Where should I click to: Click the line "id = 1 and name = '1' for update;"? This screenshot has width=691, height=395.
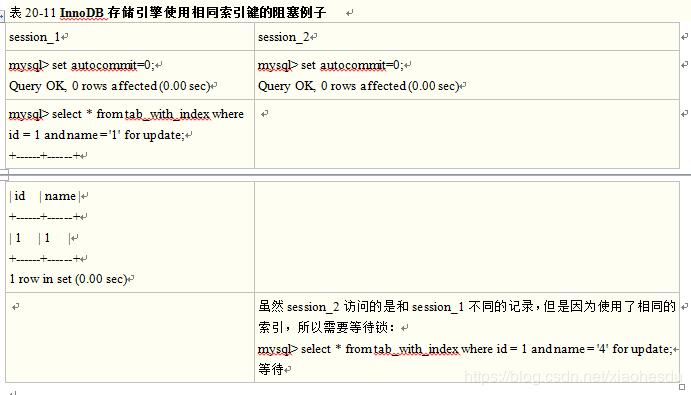pos(97,135)
